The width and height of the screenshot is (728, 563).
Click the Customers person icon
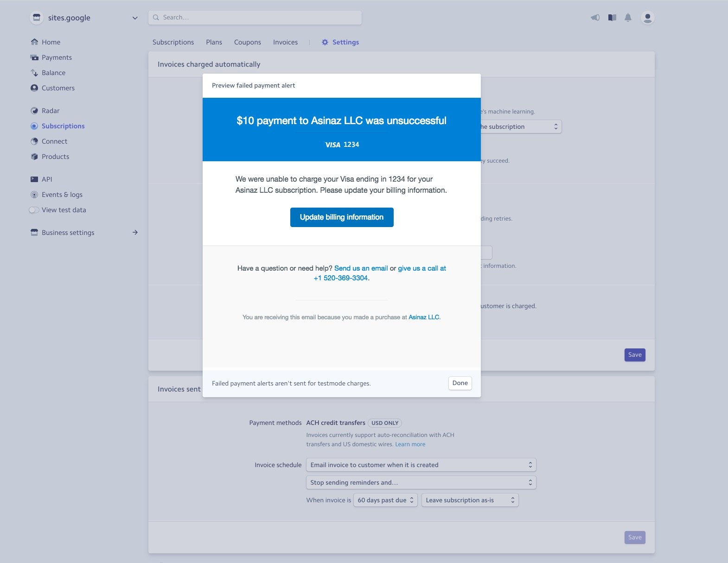[x=34, y=88]
